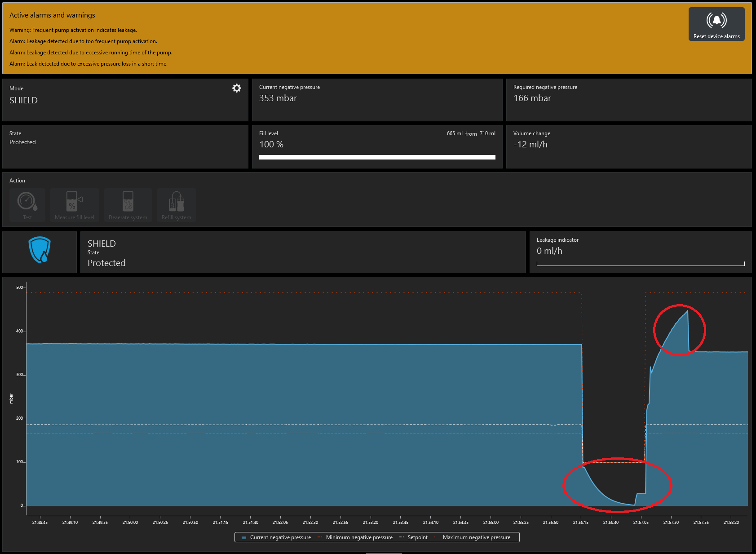Open Mode settings via gear icon
The image size is (756, 554).
tap(236, 88)
